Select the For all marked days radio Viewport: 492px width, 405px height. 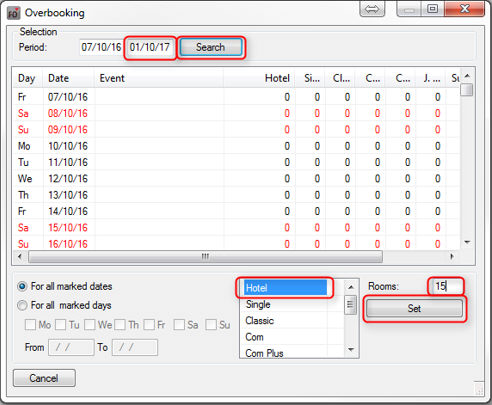click(22, 305)
